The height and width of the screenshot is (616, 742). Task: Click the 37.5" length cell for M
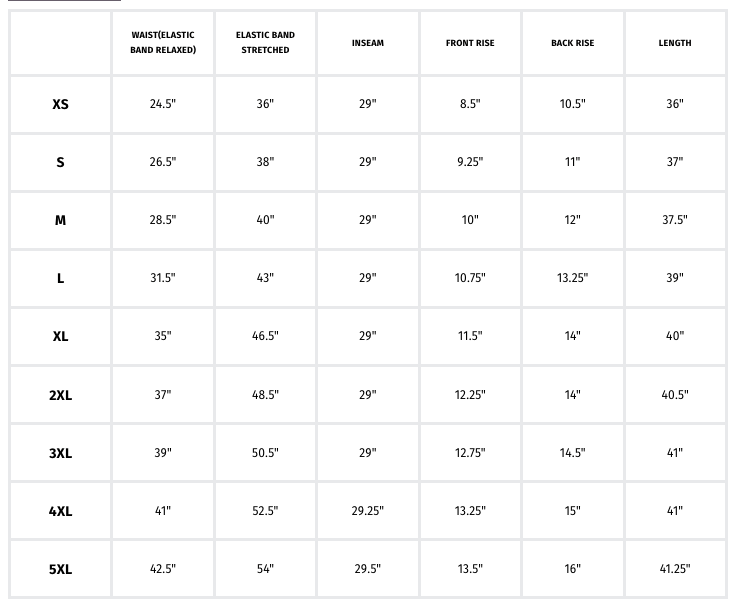(x=675, y=220)
